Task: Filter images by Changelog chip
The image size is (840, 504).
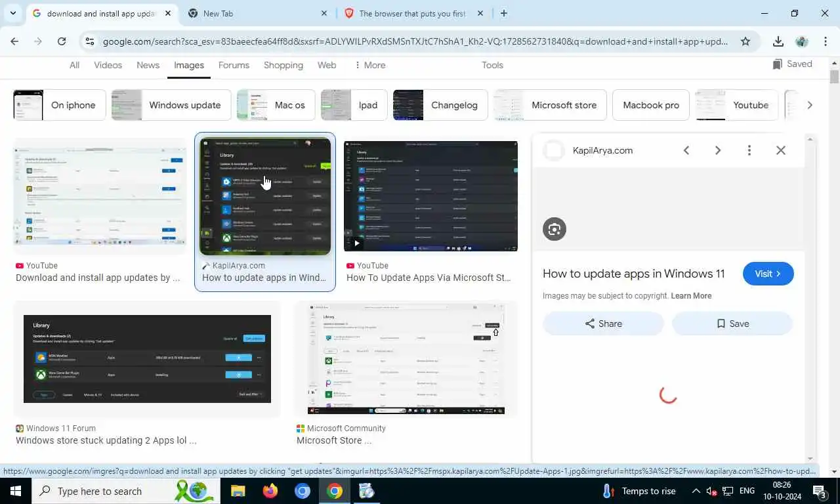Action: (440, 105)
